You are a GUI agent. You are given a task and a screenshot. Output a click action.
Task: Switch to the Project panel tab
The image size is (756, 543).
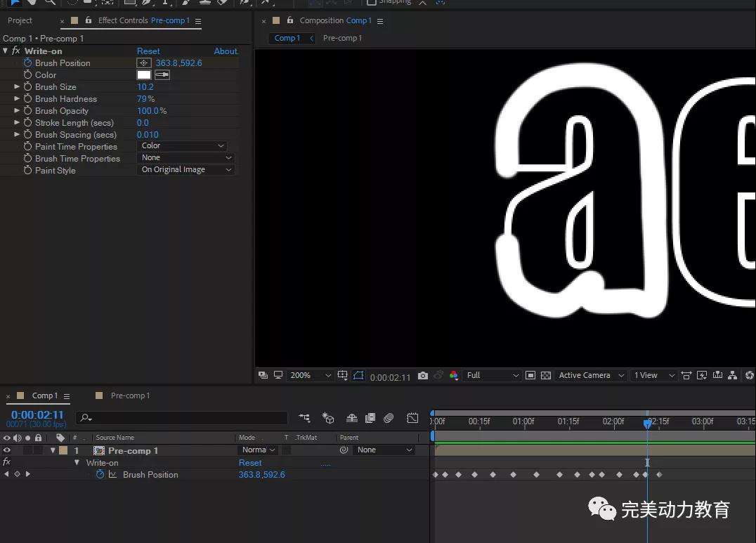coord(20,20)
